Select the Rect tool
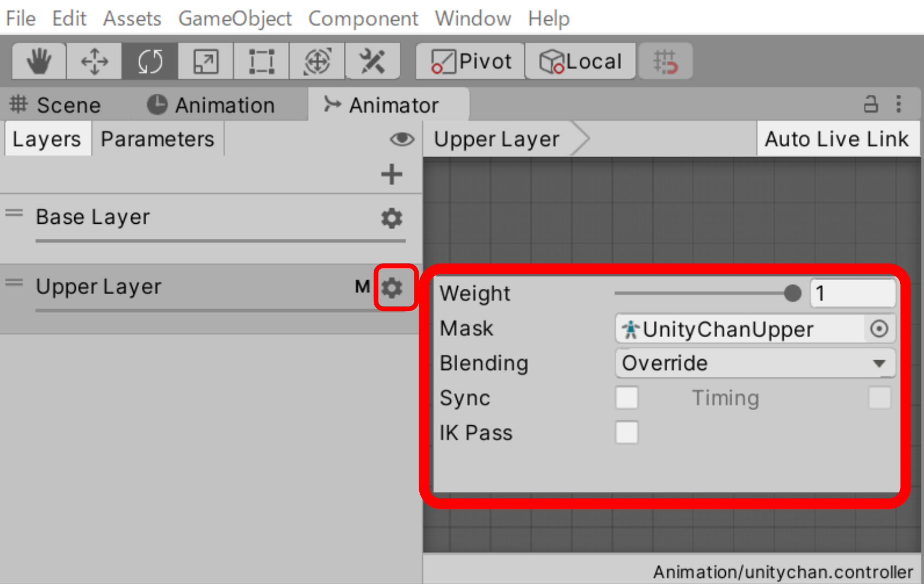This screenshot has height=584, width=924. [x=262, y=61]
